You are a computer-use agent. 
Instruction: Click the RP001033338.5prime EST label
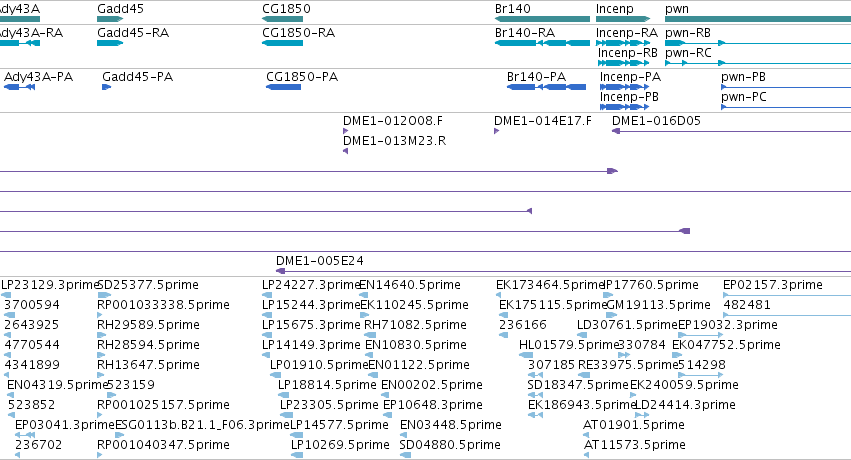tap(163, 305)
